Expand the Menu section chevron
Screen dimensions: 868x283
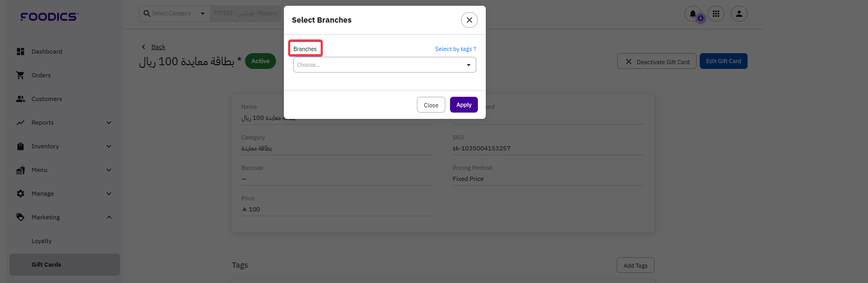pyautogui.click(x=109, y=170)
